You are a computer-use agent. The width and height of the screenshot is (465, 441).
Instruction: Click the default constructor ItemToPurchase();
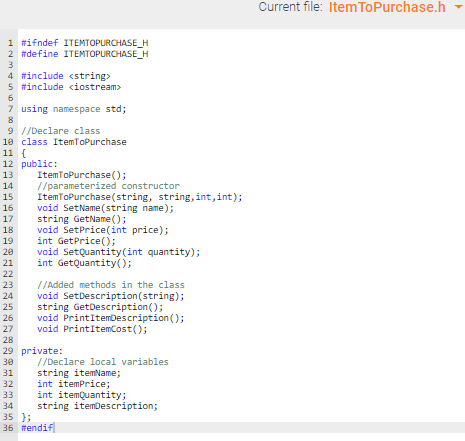click(x=82, y=175)
